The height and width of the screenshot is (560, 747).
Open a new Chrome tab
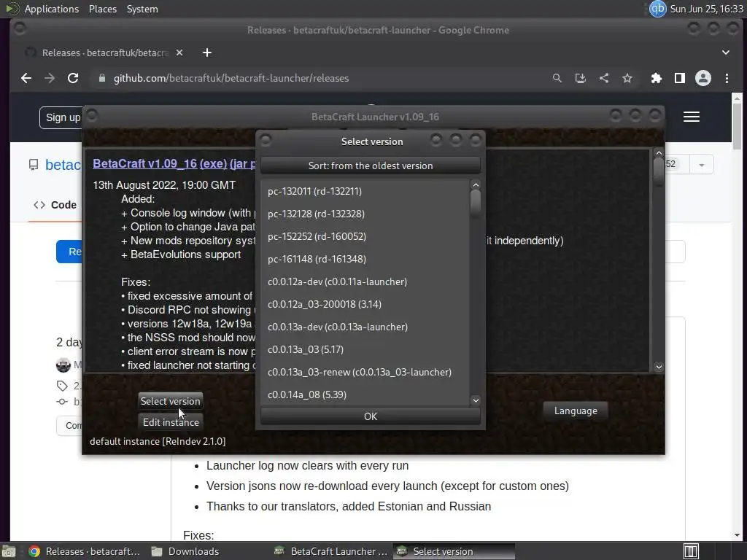pyautogui.click(x=206, y=52)
